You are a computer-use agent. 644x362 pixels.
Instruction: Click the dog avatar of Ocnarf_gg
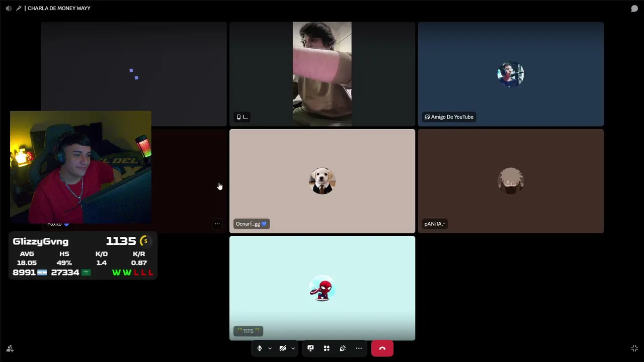click(x=323, y=181)
